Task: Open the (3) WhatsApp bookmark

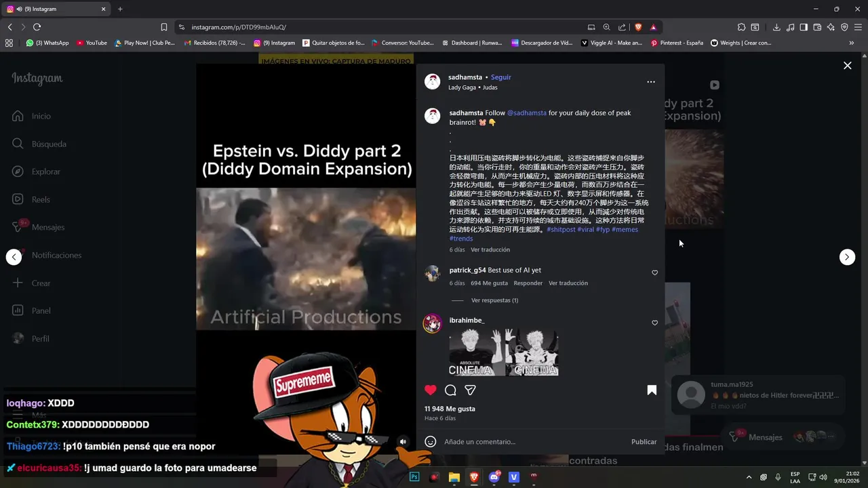Action: tap(47, 43)
